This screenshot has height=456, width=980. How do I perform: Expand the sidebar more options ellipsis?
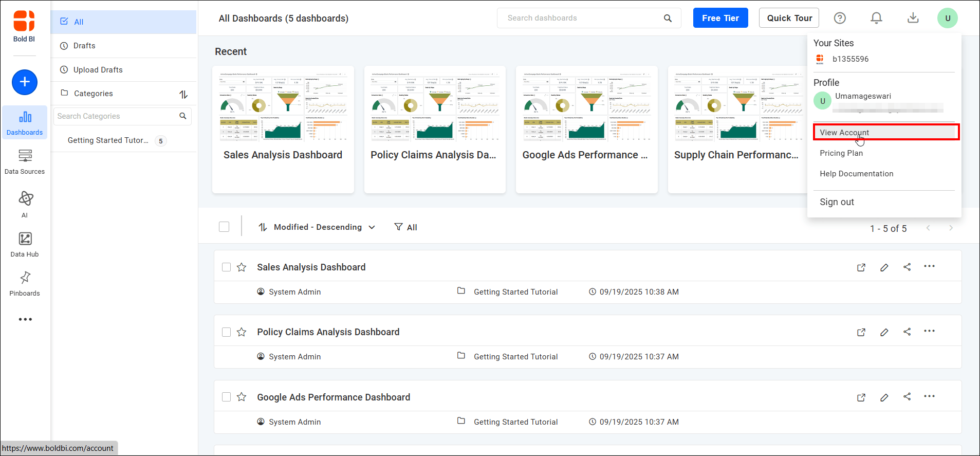click(x=25, y=319)
